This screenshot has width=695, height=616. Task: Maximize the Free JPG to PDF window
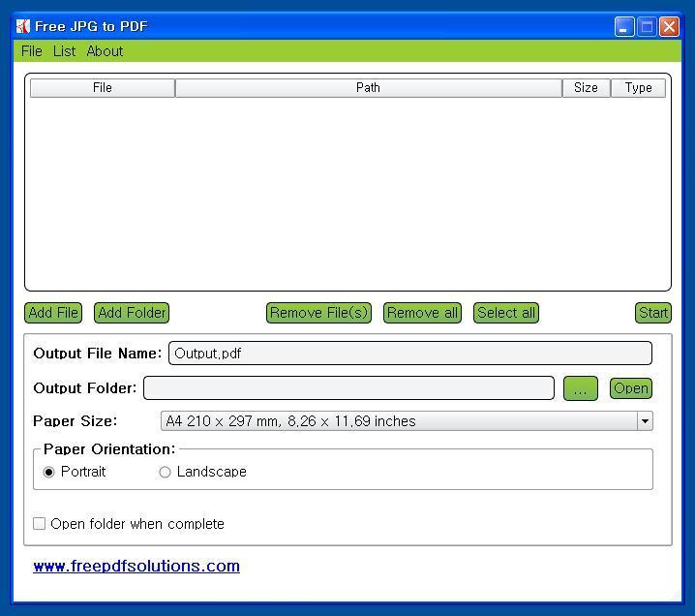[647, 26]
